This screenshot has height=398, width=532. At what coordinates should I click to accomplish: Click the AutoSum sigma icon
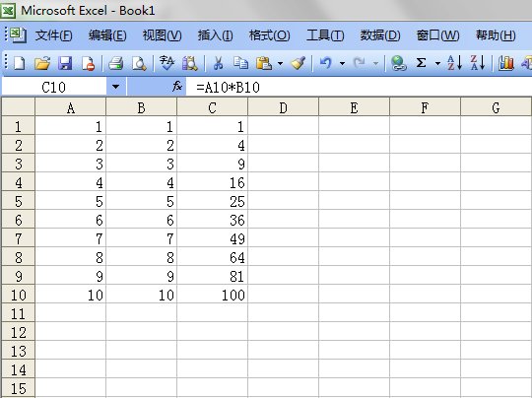click(421, 63)
